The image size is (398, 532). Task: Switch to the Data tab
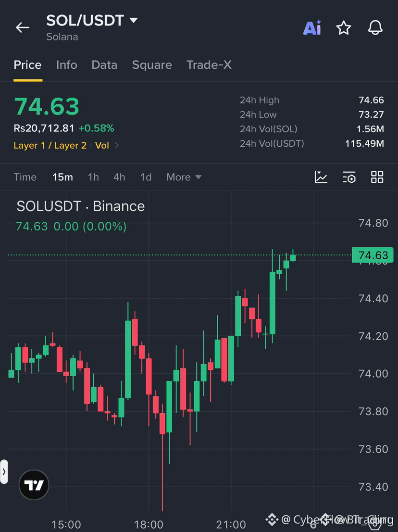104,65
